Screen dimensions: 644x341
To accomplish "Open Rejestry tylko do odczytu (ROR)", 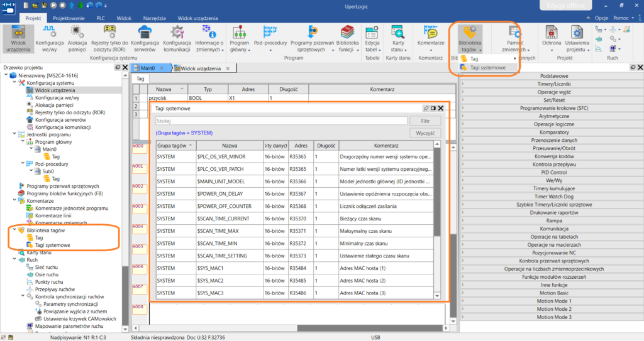I will click(x=109, y=38).
